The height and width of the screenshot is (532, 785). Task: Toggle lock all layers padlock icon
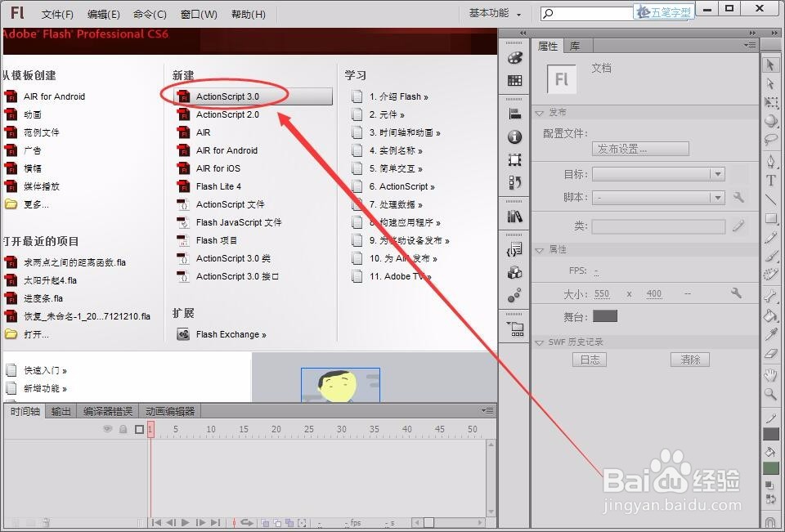pyautogui.click(x=123, y=429)
